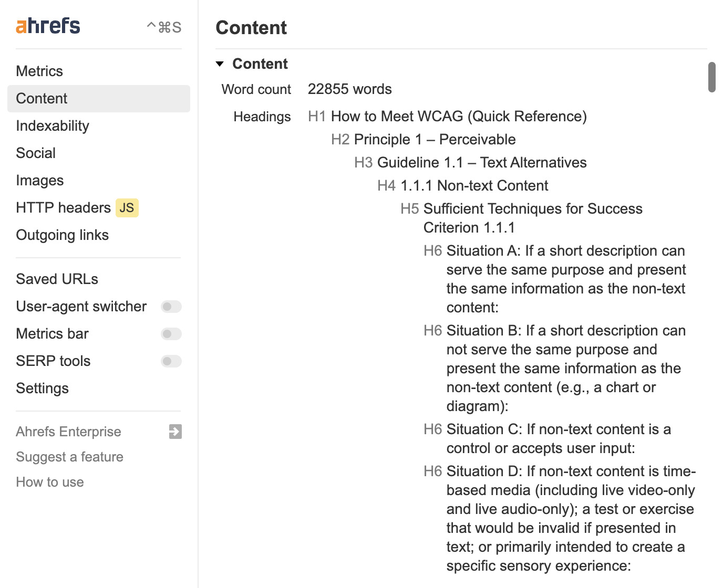Screen dimensions: 723x588
Task: Open the Images tab
Action: point(40,181)
